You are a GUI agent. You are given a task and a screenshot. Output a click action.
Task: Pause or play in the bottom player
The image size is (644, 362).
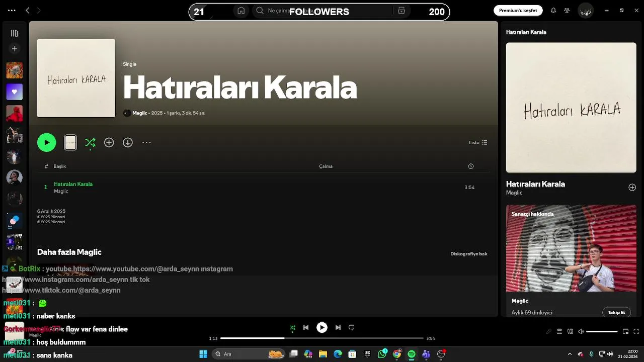322,327
